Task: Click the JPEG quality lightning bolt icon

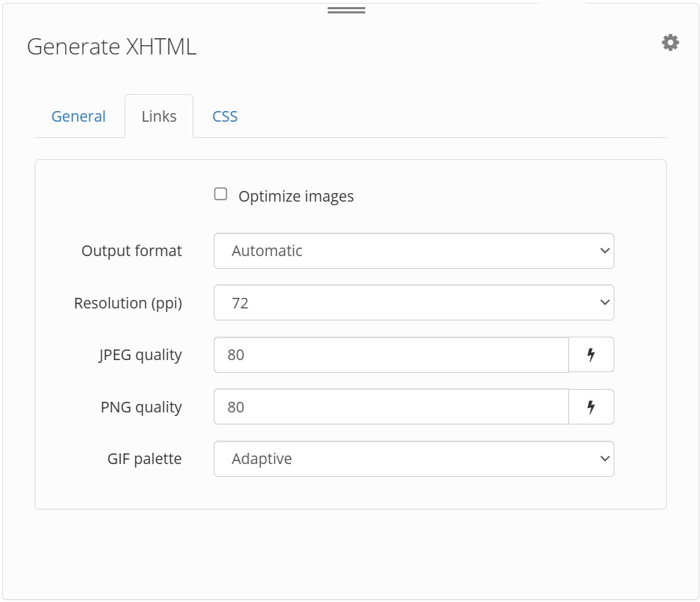Action: pos(592,354)
